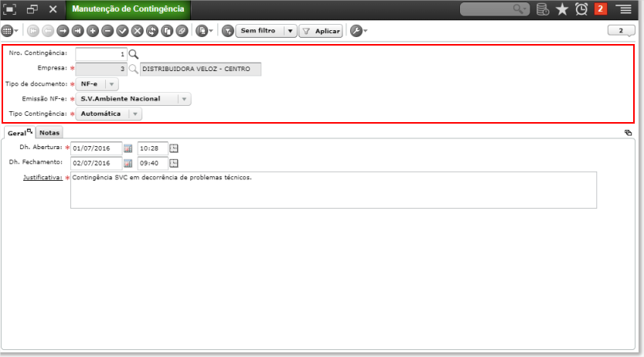The width and height of the screenshot is (644, 357).
Task: Open Empresa lookup magnifier icon
Action: click(134, 69)
